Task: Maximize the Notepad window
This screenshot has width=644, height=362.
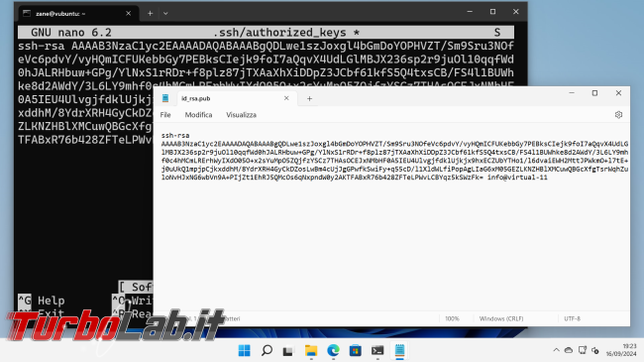Action: point(594,93)
